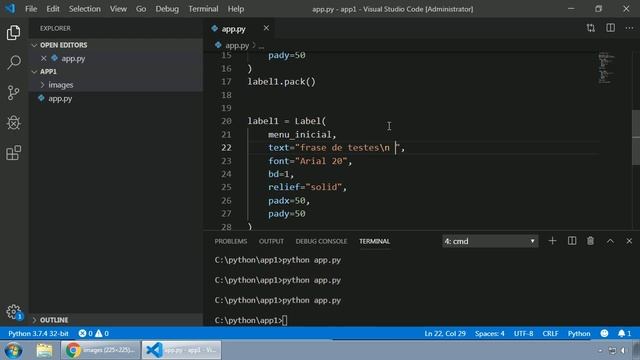Open More Actions ellipsis in editor
The height and width of the screenshot is (360, 640).
pyautogui.click(x=629, y=28)
